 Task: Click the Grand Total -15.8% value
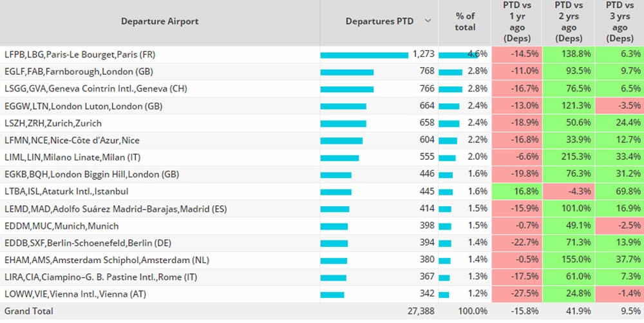524,311
